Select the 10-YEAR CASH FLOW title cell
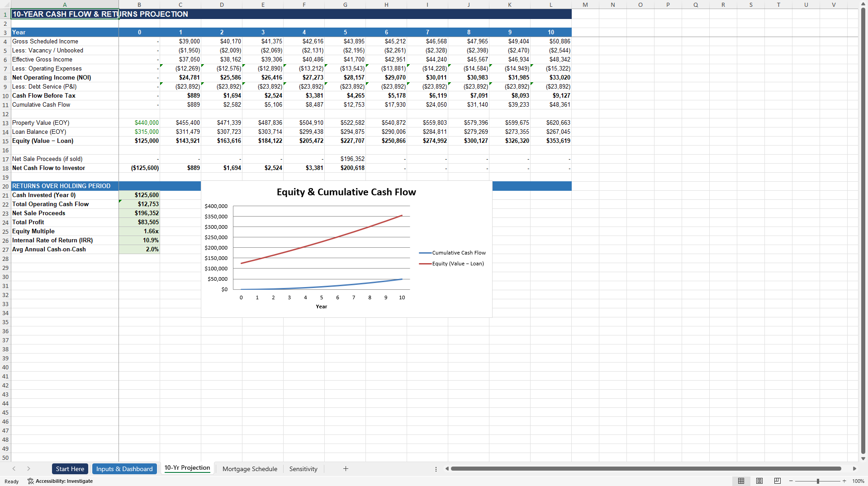The width and height of the screenshot is (868, 486). 65,14
